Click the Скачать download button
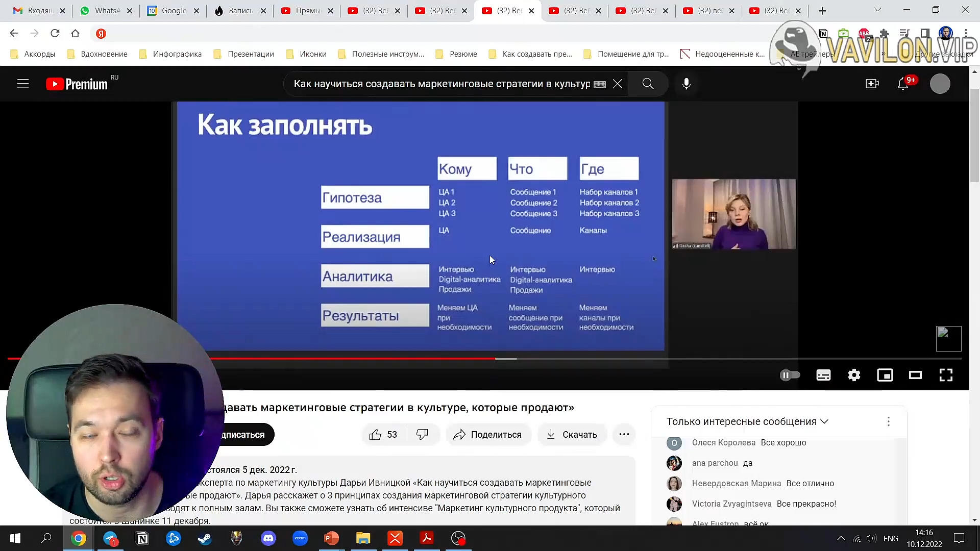 (x=572, y=435)
